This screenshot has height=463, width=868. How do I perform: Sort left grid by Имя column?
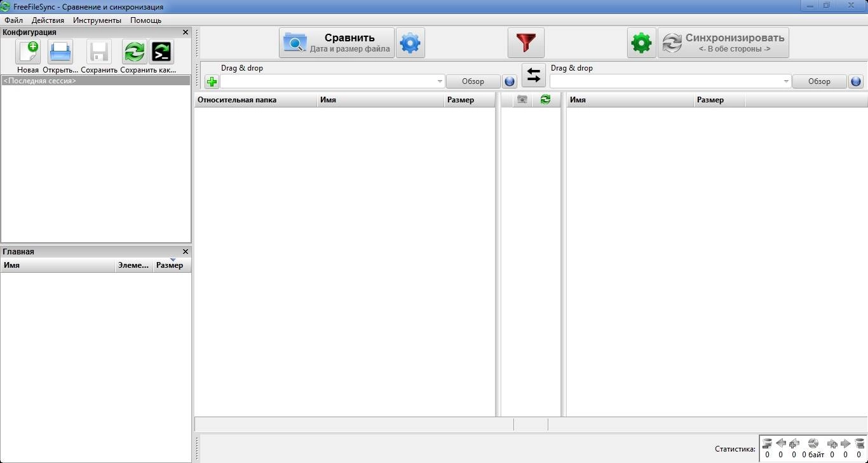pyautogui.click(x=381, y=100)
